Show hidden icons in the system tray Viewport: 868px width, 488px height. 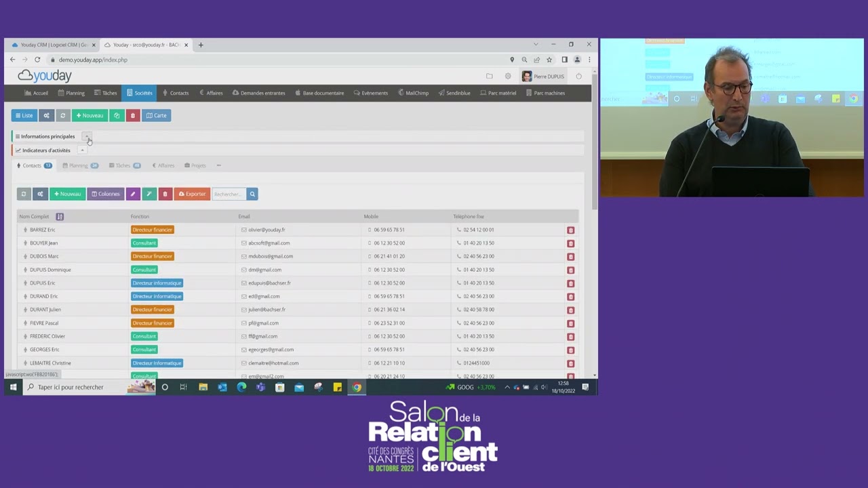(x=507, y=387)
